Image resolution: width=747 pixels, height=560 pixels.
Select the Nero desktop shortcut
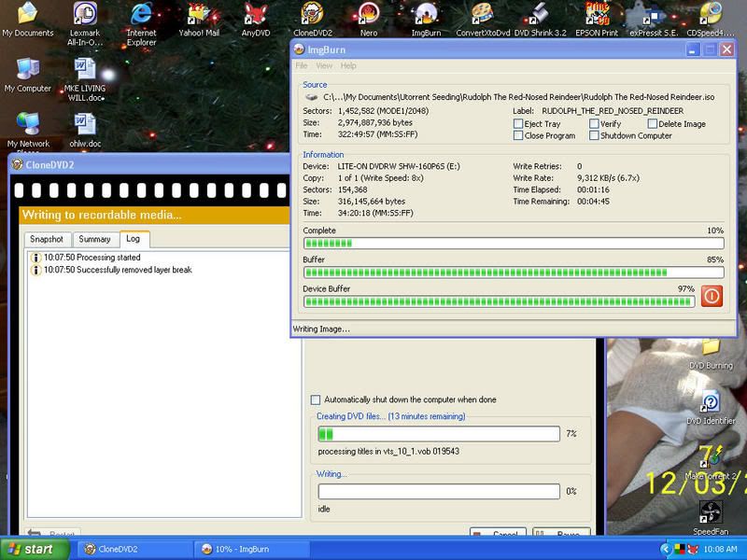click(369, 19)
